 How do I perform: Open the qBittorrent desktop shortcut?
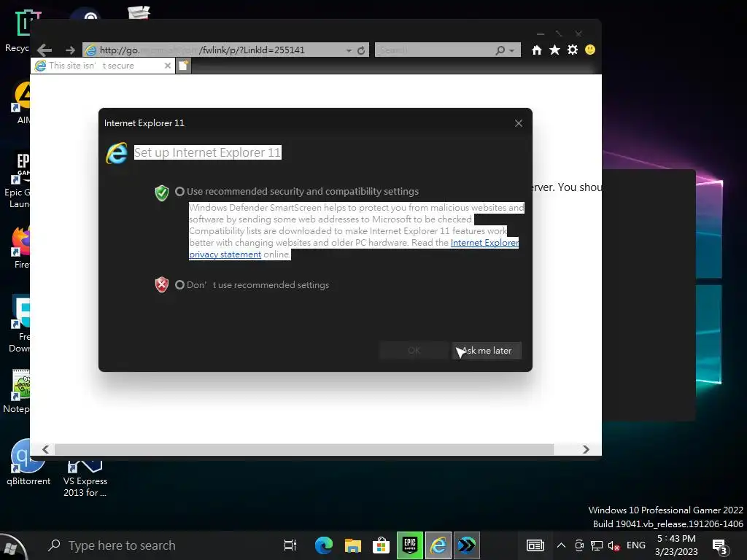point(28,462)
